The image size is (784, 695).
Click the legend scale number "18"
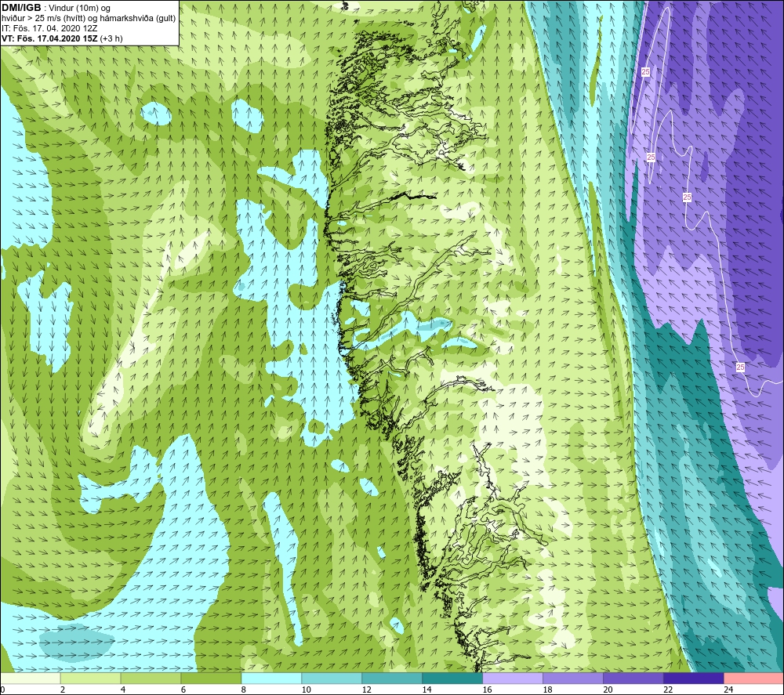click(547, 690)
